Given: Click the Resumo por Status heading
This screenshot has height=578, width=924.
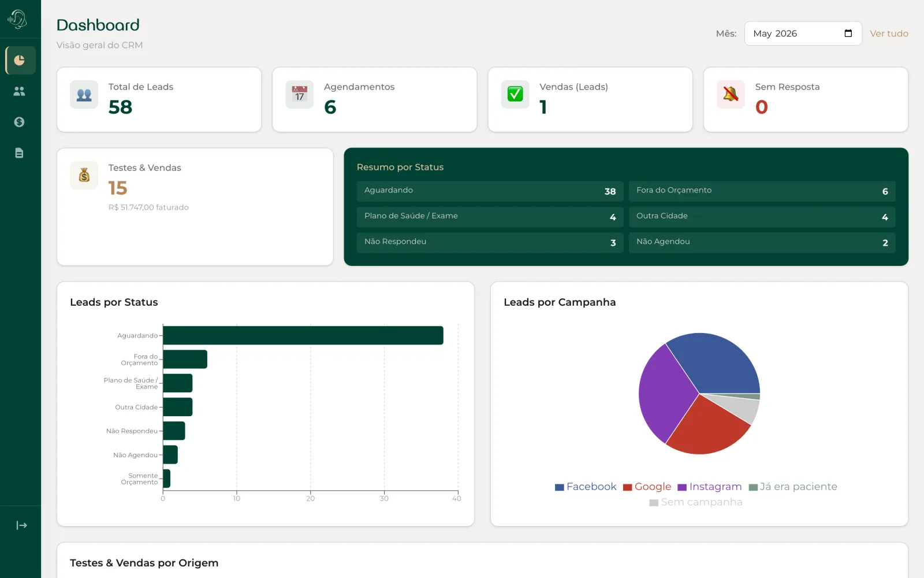Looking at the screenshot, I should [x=400, y=167].
